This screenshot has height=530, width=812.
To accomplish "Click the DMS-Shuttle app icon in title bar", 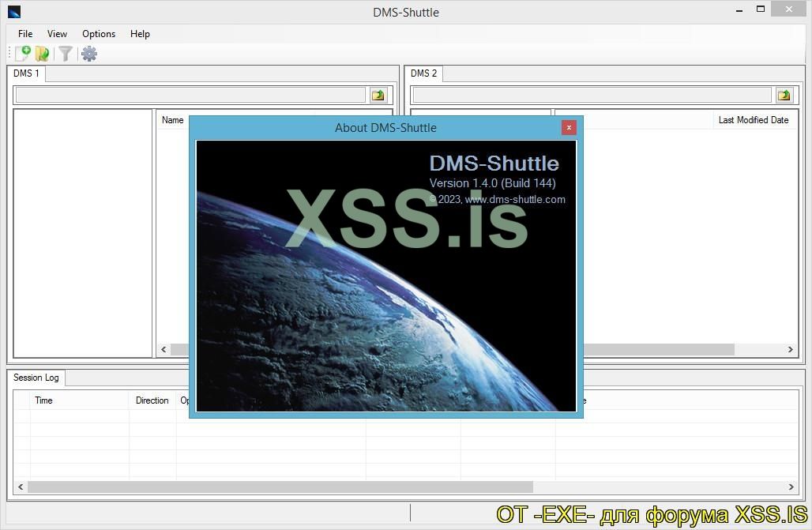I will pos(14,11).
